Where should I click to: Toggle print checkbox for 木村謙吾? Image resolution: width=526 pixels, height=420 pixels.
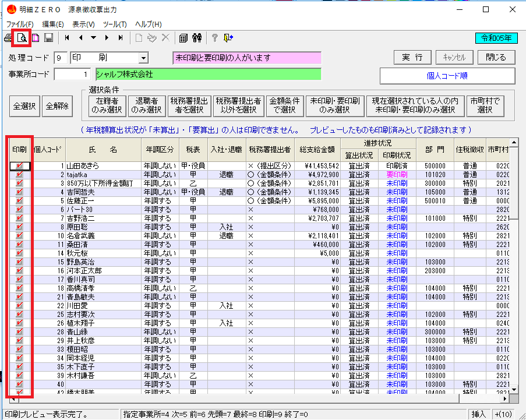[x=19, y=375]
